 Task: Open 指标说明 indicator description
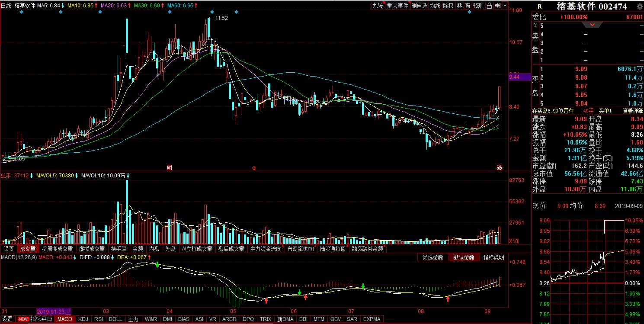(494, 257)
